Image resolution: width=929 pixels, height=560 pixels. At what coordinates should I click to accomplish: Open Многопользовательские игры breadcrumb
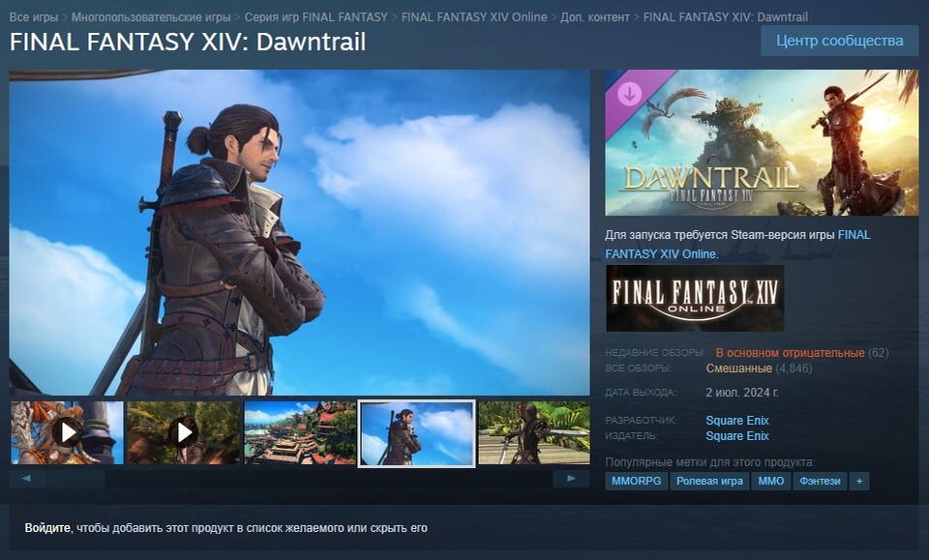151,17
